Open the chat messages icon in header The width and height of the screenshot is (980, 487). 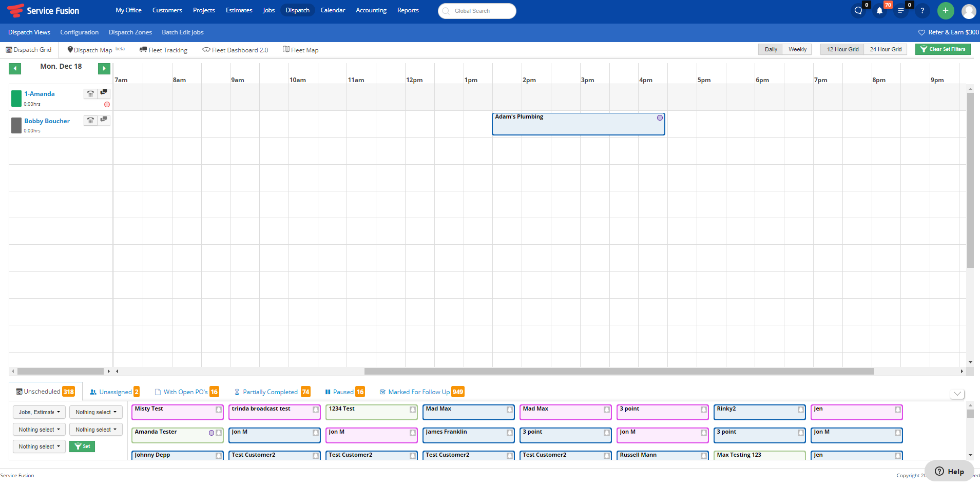coord(858,11)
